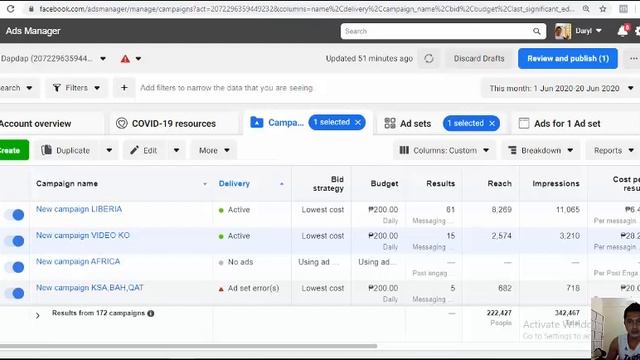Open Ads for 1 Ad set tab

click(567, 123)
